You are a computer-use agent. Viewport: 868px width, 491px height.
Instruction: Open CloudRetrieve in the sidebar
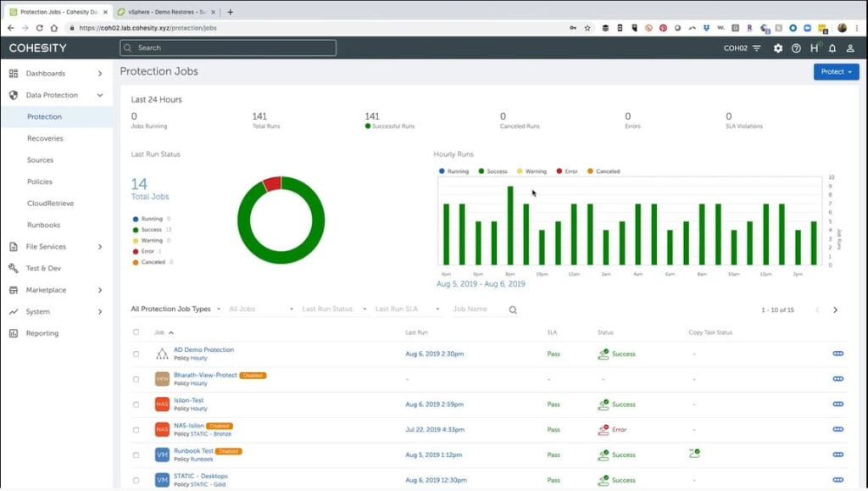50,204
